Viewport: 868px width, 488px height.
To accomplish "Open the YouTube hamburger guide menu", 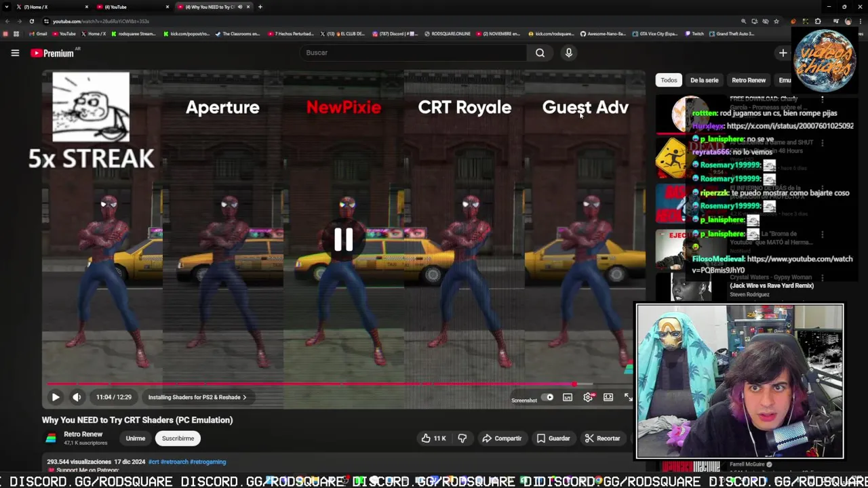I will pyautogui.click(x=15, y=53).
